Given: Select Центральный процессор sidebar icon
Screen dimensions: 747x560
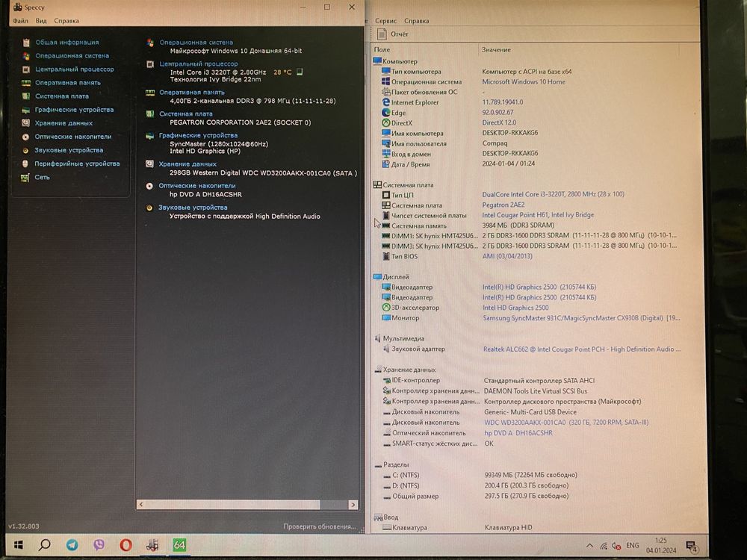Looking at the screenshot, I should (x=26, y=69).
